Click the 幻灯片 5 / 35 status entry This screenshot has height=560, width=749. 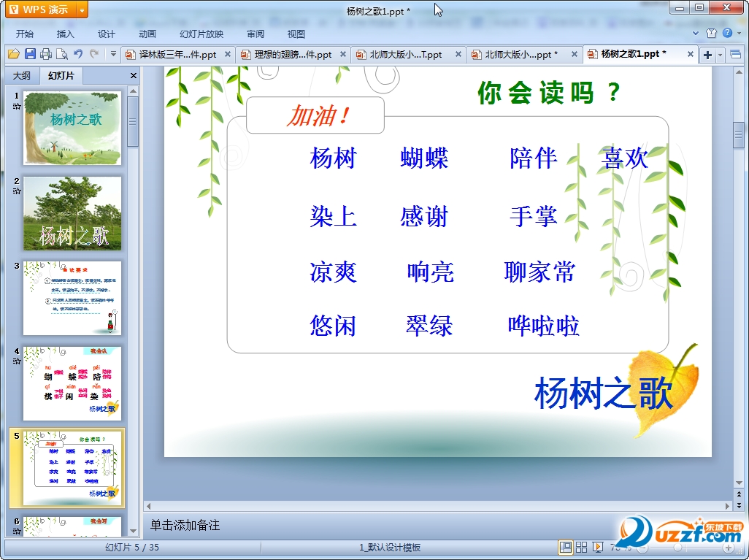(x=132, y=548)
